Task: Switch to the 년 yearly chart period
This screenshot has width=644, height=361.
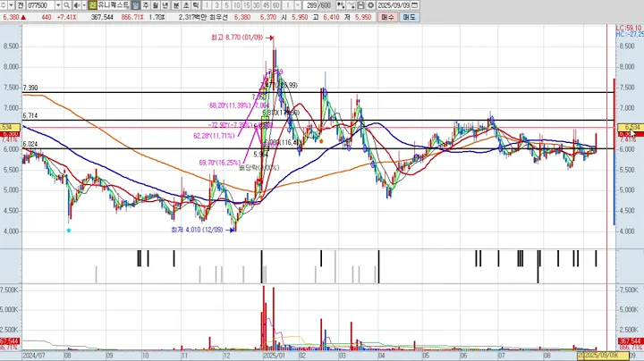Action: (x=165, y=5)
